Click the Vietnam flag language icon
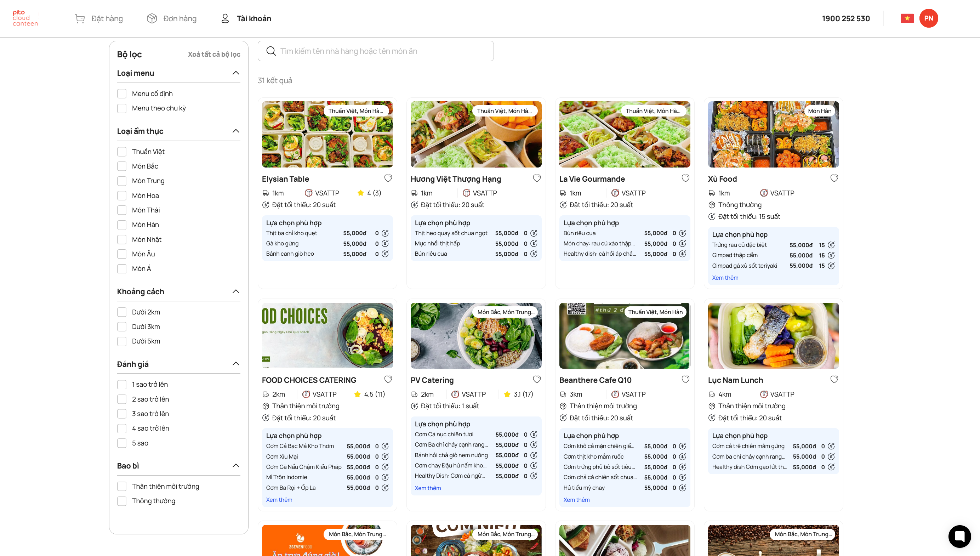This screenshot has width=980, height=556. coord(907,18)
